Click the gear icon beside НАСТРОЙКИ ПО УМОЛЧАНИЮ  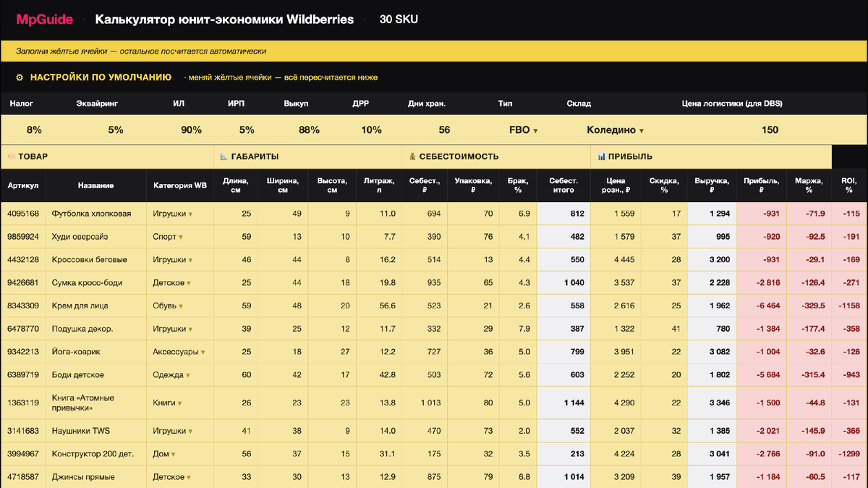pyautogui.click(x=20, y=77)
